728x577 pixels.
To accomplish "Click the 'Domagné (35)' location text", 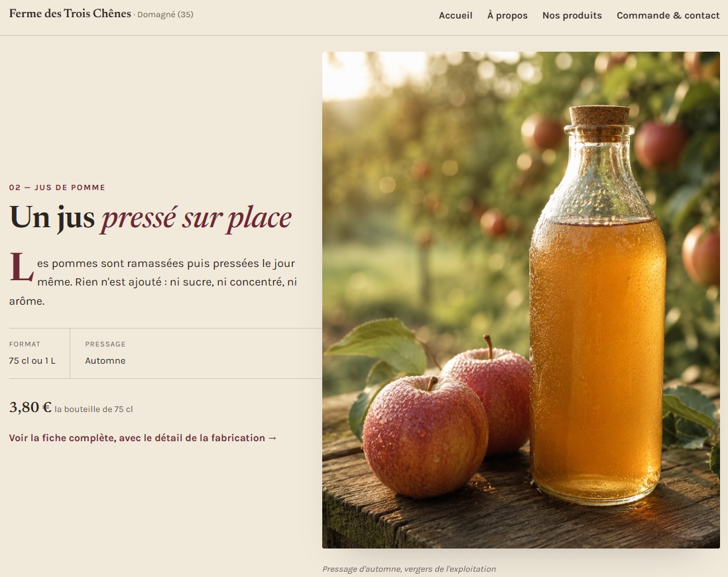I will [x=165, y=15].
